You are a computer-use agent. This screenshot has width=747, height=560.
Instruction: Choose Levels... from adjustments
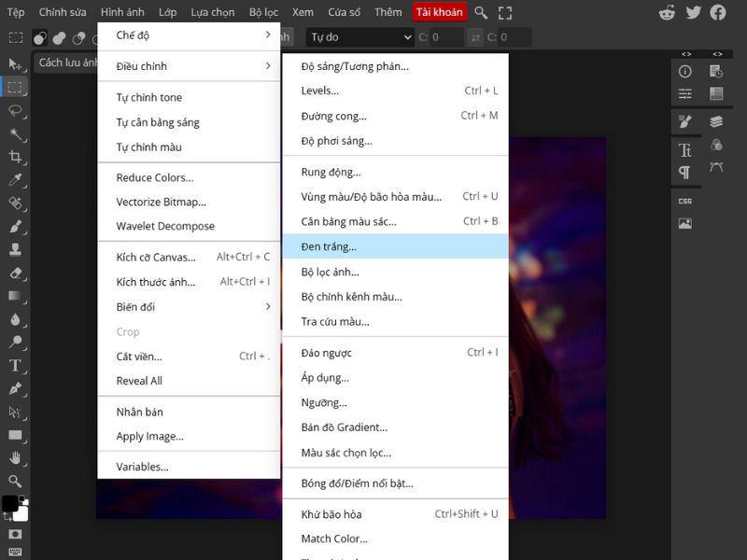(395, 91)
